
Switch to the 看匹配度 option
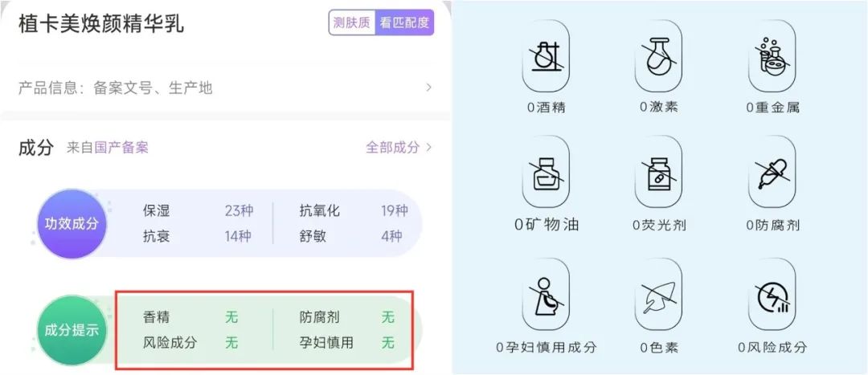click(404, 22)
